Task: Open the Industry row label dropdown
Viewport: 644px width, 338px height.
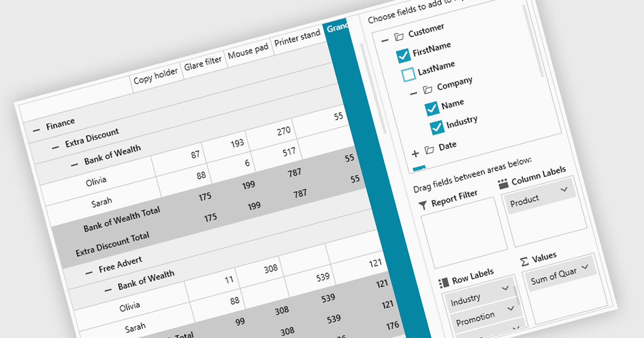Action: (504, 289)
